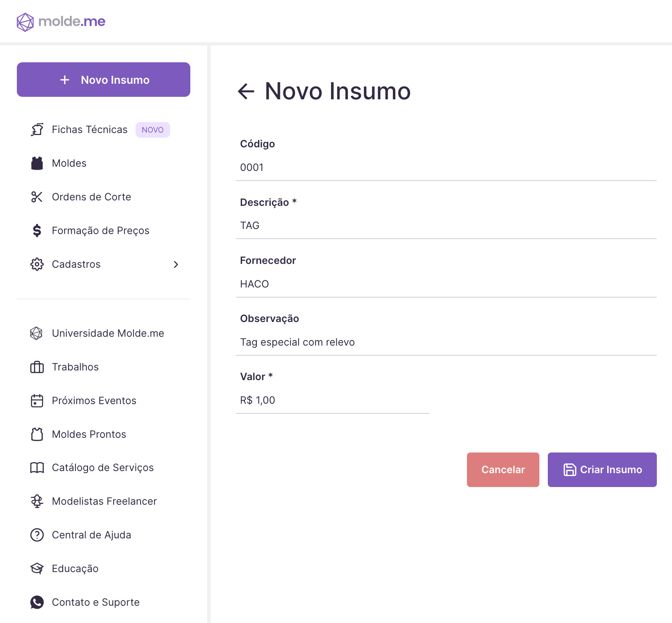Open the Educação menu item
The image size is (672, 623).
click(x=104, y=569)
